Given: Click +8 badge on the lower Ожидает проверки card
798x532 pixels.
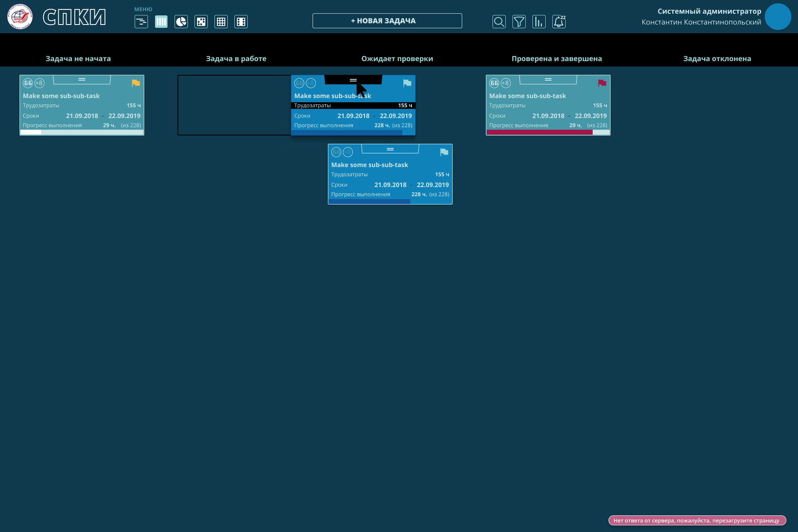Looking at the screenshot, I should point(348,152).
